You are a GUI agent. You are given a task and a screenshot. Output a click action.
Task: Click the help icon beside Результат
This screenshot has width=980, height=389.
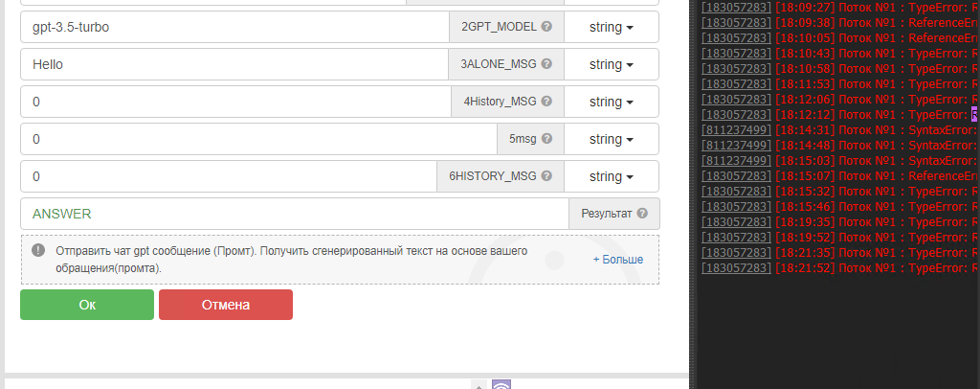click(642, 214)
